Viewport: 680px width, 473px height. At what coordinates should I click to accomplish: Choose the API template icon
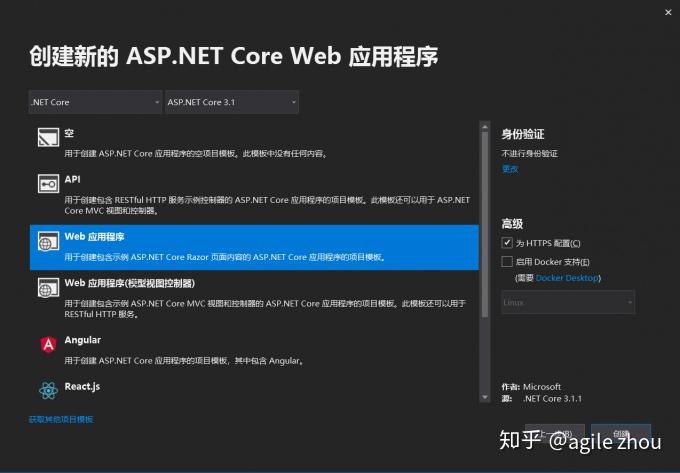48,184
